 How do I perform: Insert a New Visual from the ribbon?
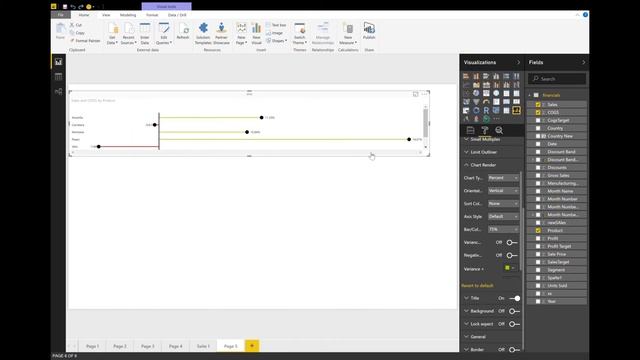(256, 33)
